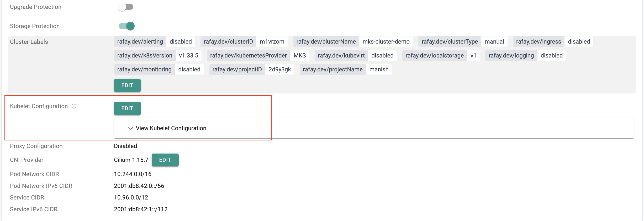Edit the CNI Provider Cilium setting
The height and width of the screenshot is (221, 644).
point(165,160)
